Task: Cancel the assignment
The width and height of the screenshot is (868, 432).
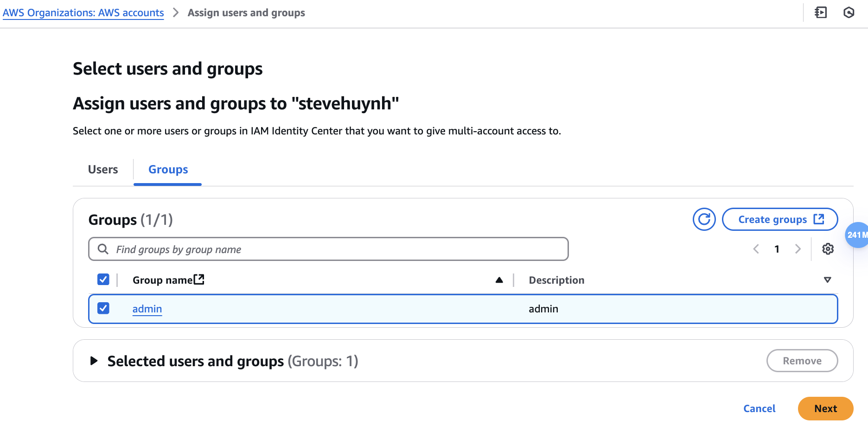Action: point(759,408)
